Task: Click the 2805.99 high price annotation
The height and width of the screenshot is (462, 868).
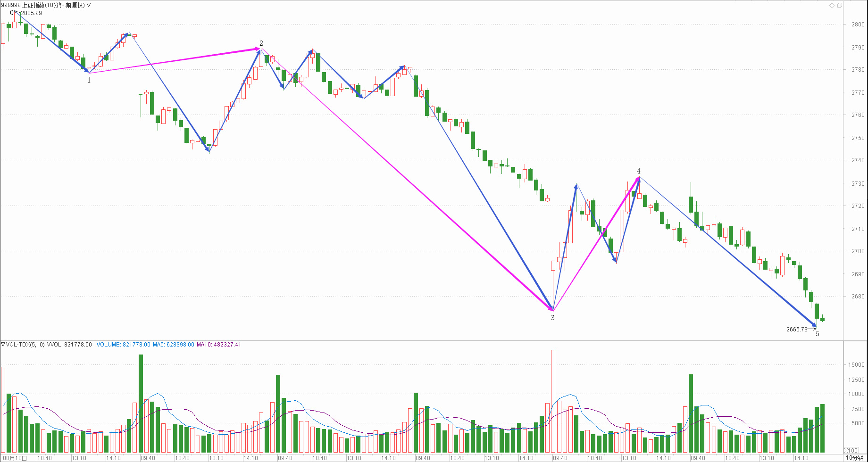Action: pyautogui.click(x=31, y=13)
